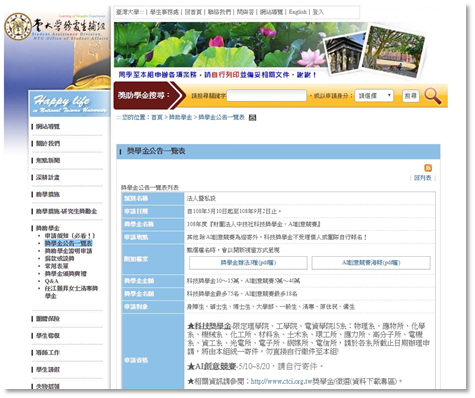
Task: Open the scholarship regulations PDF file
Action: coord(248,263)
